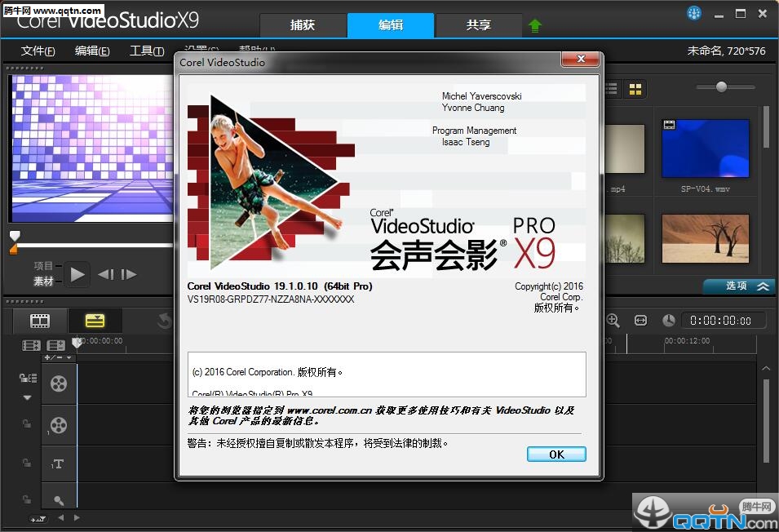Image resolution: width=779 pixels, height=532 pixels.
Task: Select 项目 project playback mode
Action: (x=43, y=266)
